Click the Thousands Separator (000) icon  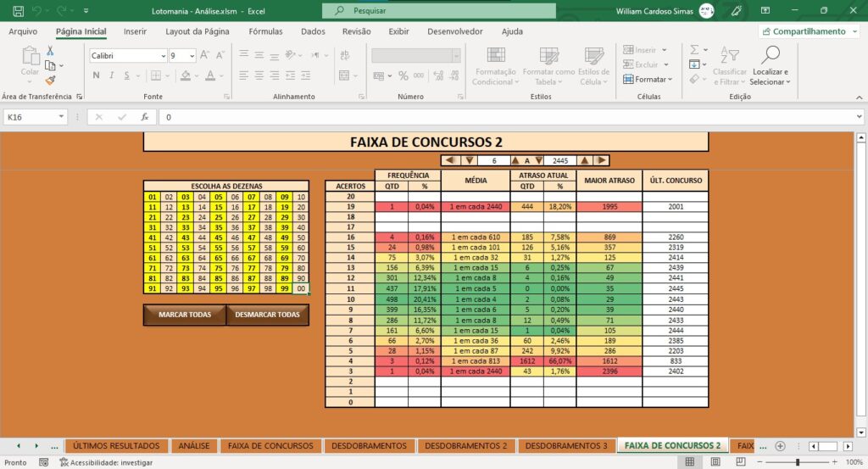coord(419,75)
